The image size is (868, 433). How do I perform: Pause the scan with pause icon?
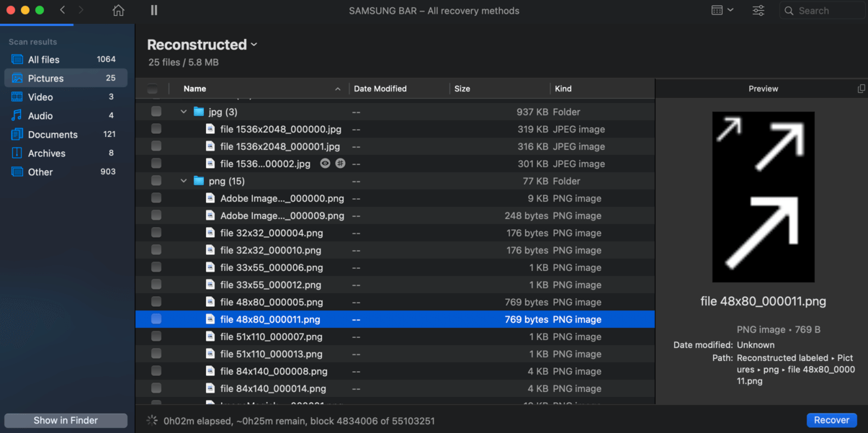154,11
